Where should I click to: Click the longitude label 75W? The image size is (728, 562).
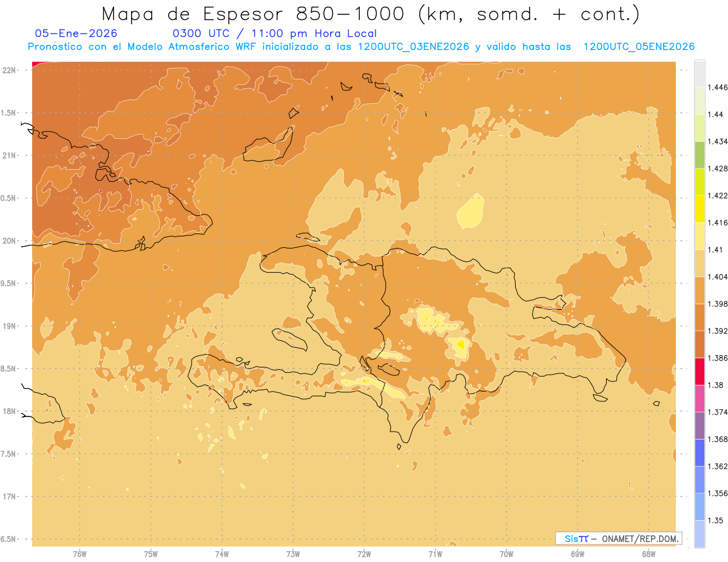click(x=151, y=555)
